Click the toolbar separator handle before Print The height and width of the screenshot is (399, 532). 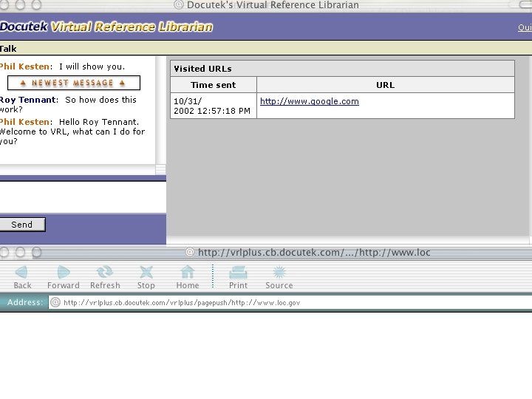(x=213, y=276)
